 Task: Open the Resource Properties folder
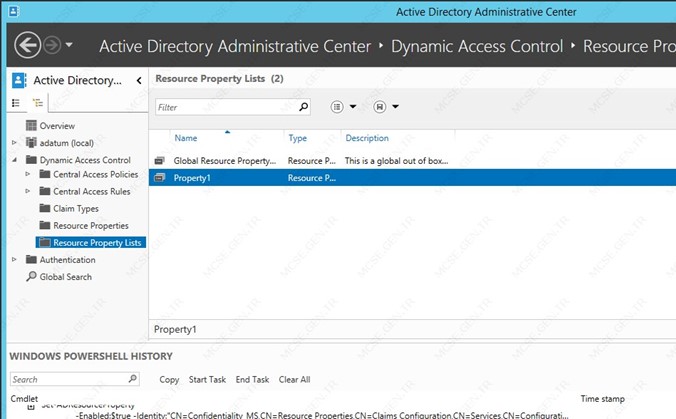pos(91,225)
